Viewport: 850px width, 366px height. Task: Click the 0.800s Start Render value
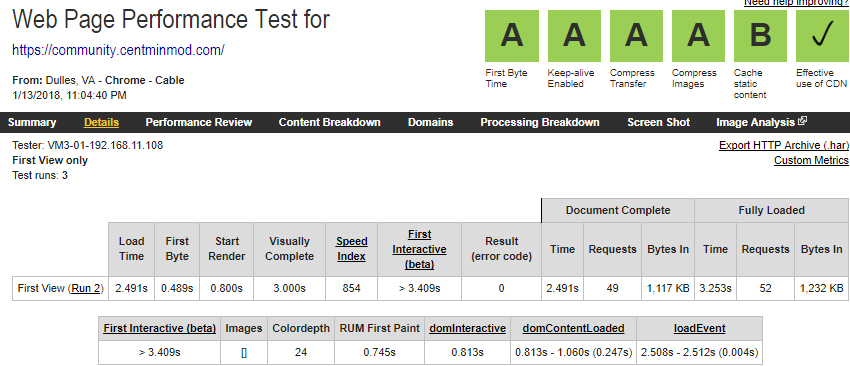click(x=227, y=288)
